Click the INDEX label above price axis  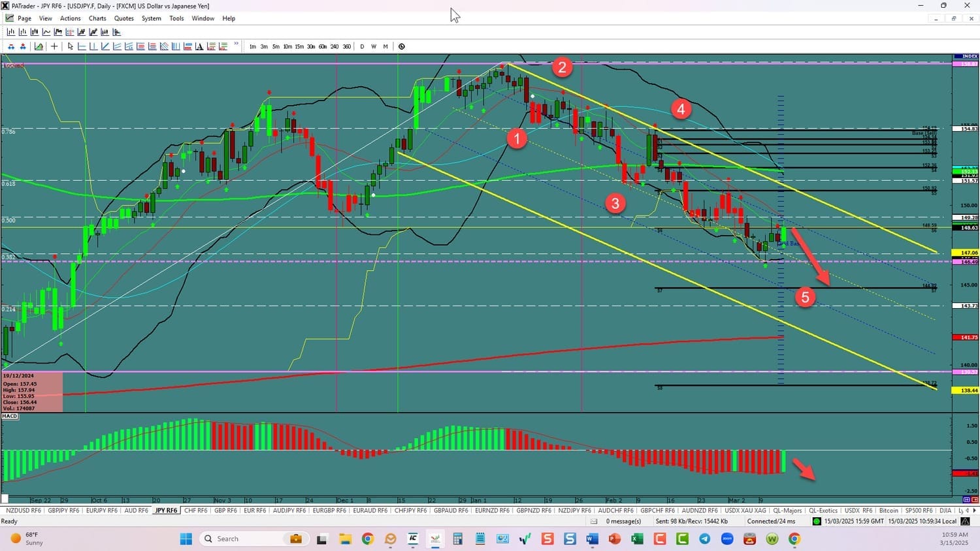point(966,56)
